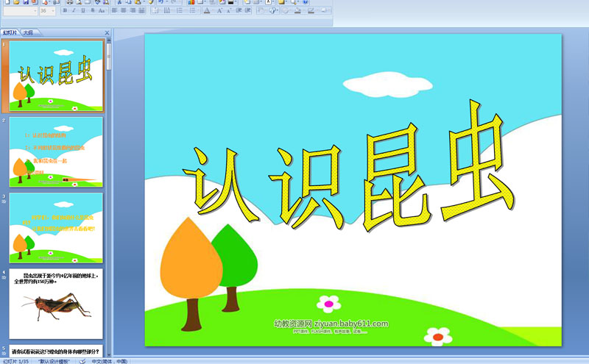Image resolution: width=589 pixels, height=364 pixels.
Task: Click the Cut scissors icon
Action: pyautogui.click(x=119, y=2)
